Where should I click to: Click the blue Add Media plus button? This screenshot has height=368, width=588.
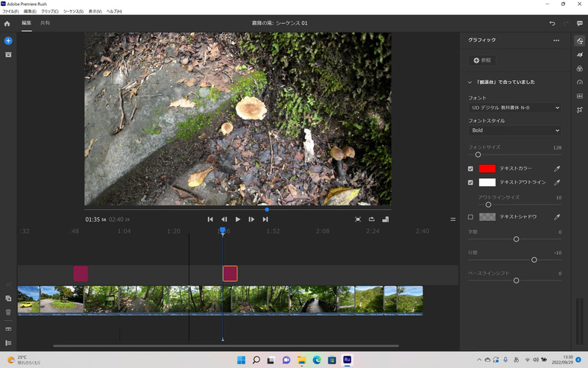pos(8,40)
